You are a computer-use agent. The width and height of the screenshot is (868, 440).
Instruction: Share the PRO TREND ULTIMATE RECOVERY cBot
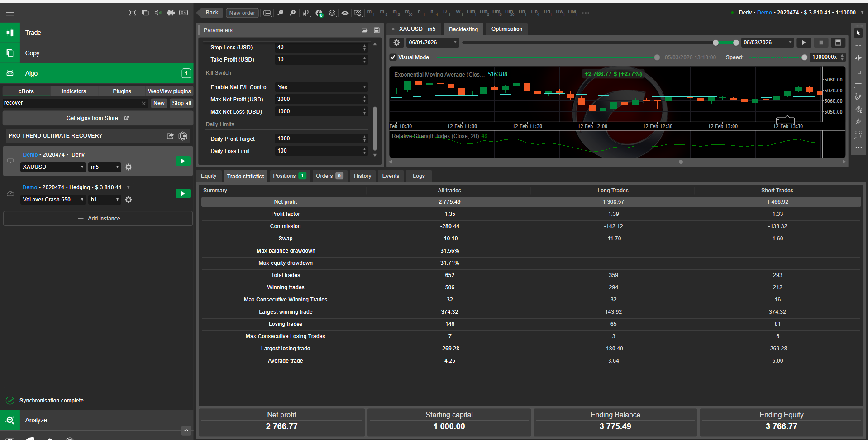point(170,136)
